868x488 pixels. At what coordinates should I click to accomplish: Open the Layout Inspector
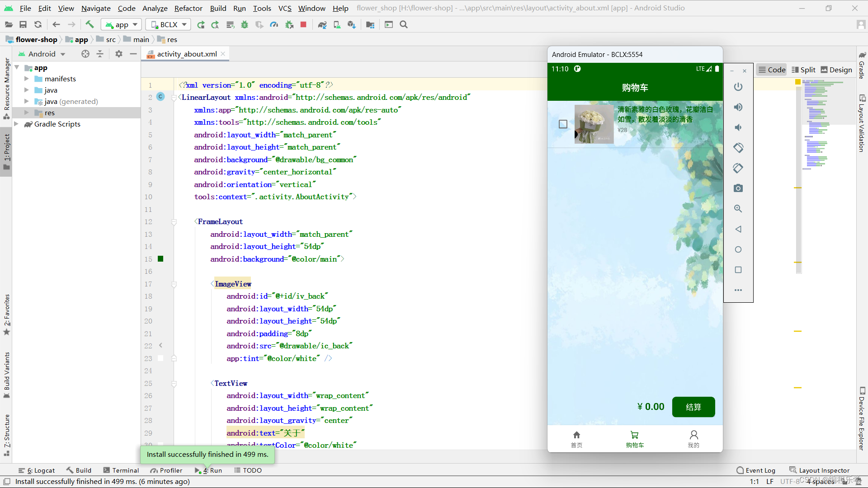820,470
